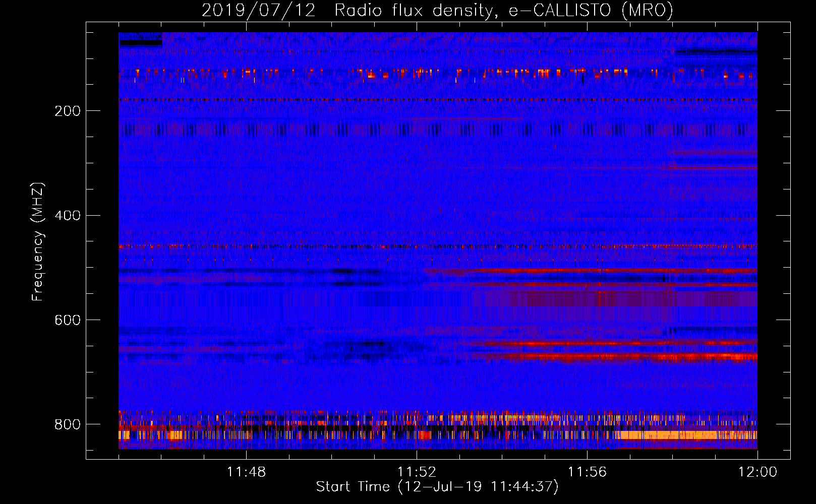This screenshot has height=504, width=816.
Task: Click the 200 frequency tick label
Action: (68, 111)
